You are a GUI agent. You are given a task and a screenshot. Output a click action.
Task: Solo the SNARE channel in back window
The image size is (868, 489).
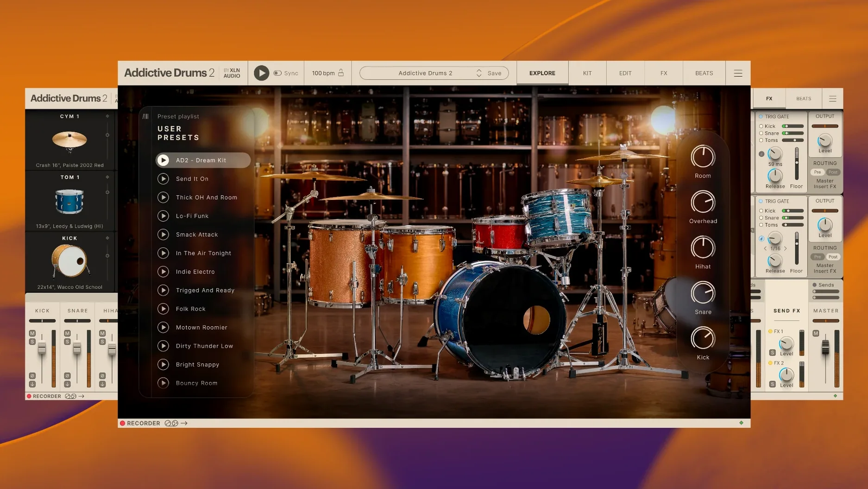(x=67, y=342)
